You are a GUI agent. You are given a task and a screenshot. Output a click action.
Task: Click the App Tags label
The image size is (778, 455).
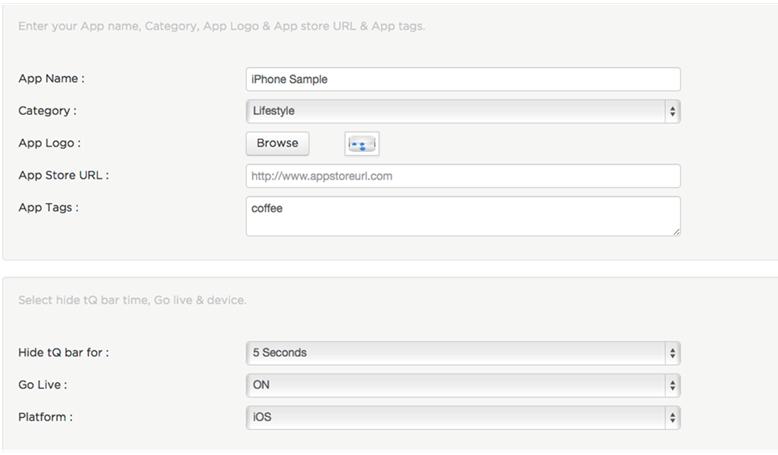point(49,207)
